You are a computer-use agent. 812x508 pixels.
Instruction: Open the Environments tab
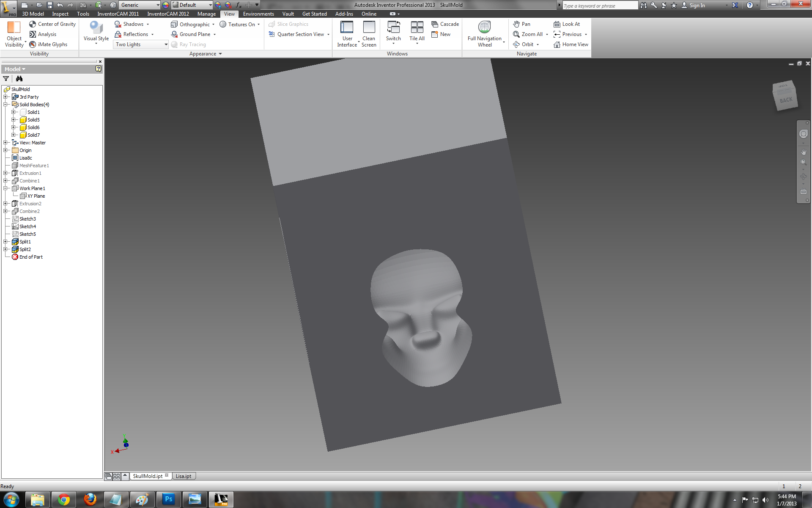tap(258, 14)
